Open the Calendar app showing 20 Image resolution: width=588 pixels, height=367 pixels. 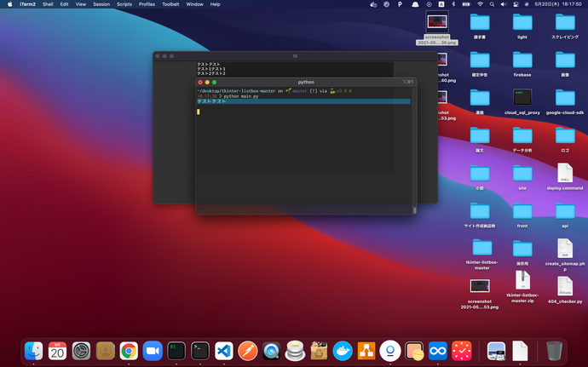pyautogui.click(x=57, y=351)
